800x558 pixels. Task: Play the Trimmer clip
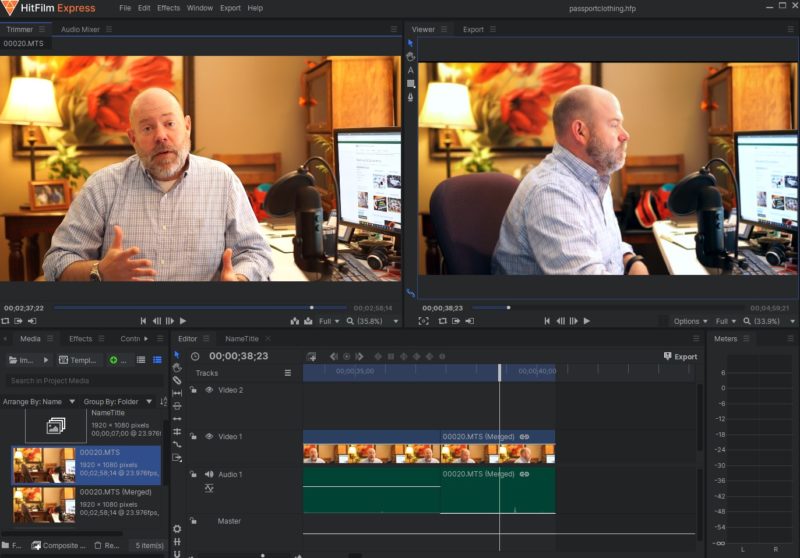click(183, 321)
